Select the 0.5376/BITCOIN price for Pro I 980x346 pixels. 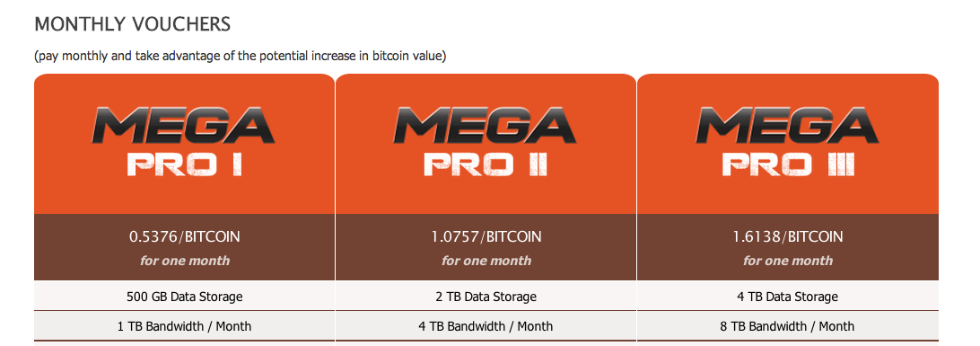[184, 237]
